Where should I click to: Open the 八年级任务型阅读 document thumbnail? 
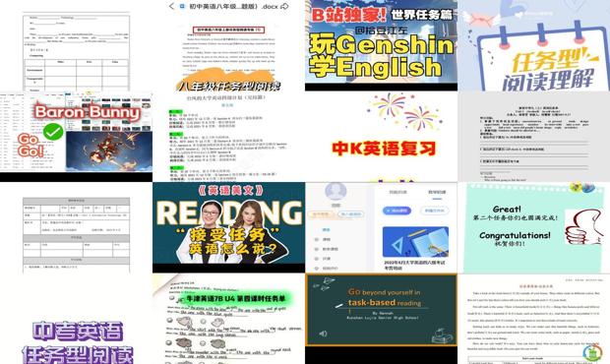(x=228, y=45)
